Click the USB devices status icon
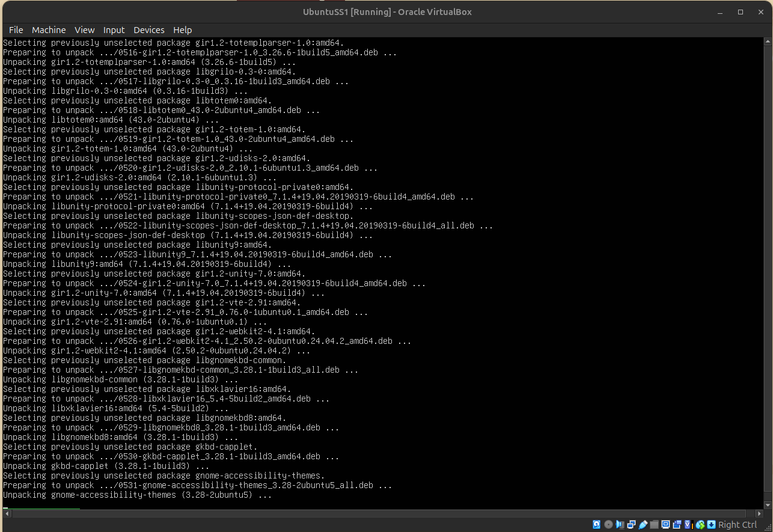The image size is (773, 532). (643, 525)
